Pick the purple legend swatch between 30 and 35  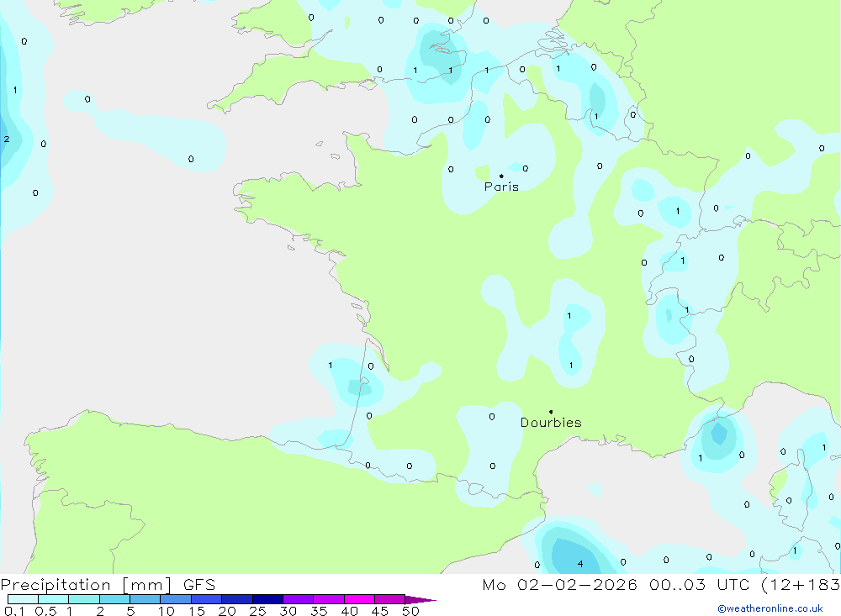pyautogui.click(x=299, y=599)
